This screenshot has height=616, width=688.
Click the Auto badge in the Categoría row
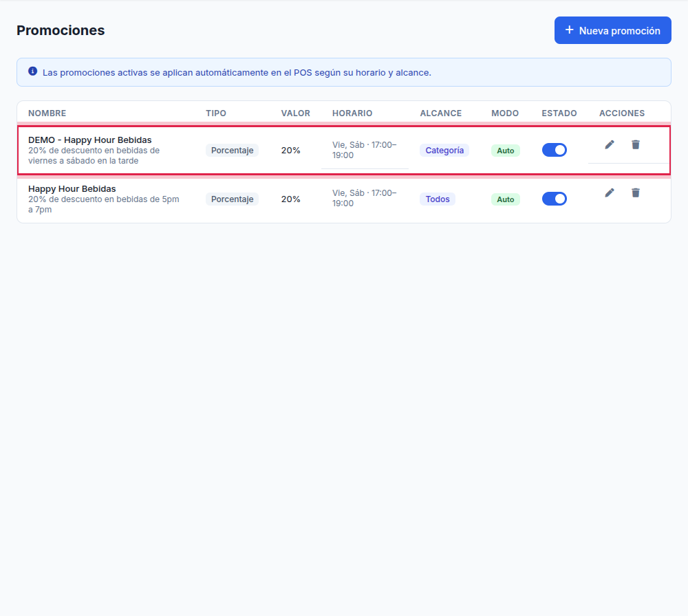(506, 151)
